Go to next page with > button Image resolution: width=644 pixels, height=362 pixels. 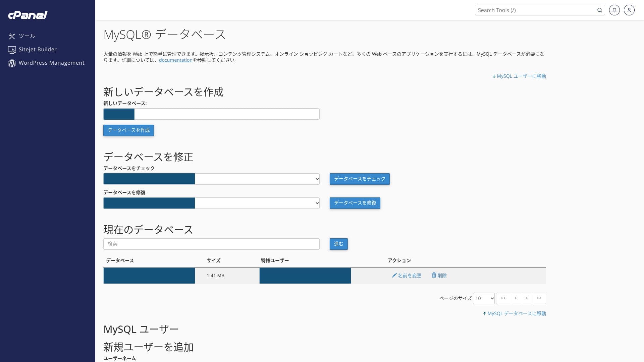pos(526,298)
